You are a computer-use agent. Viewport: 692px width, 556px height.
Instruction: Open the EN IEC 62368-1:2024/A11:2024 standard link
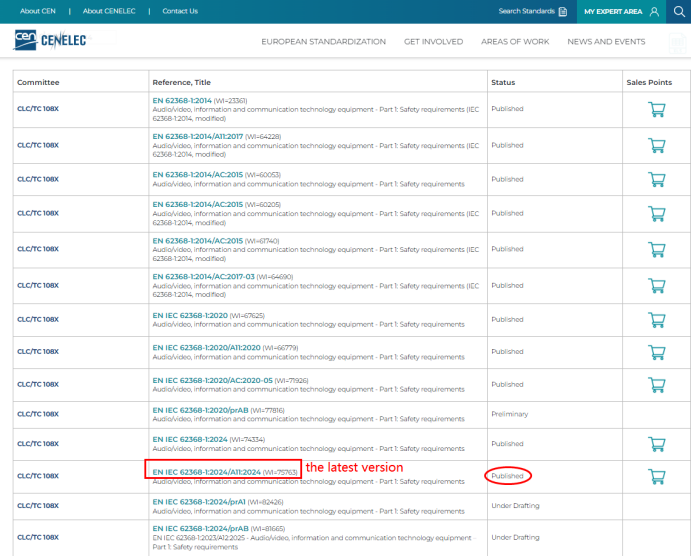(206, 470)
